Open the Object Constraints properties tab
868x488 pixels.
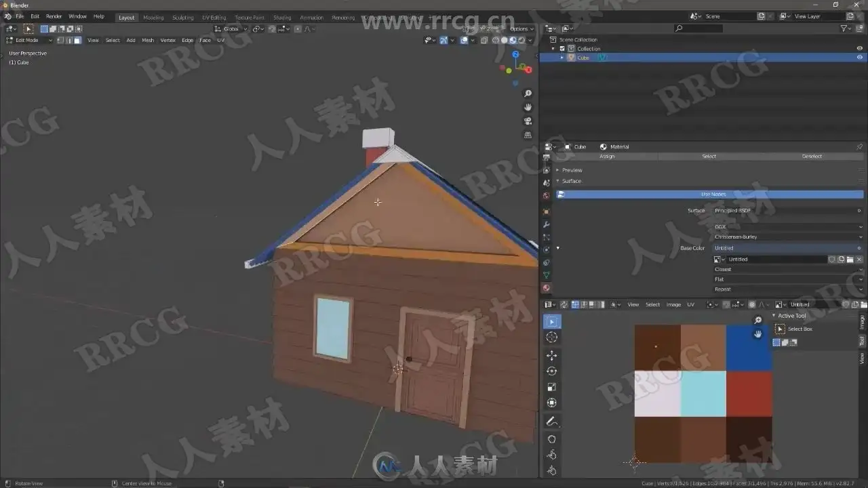[547, 262]
